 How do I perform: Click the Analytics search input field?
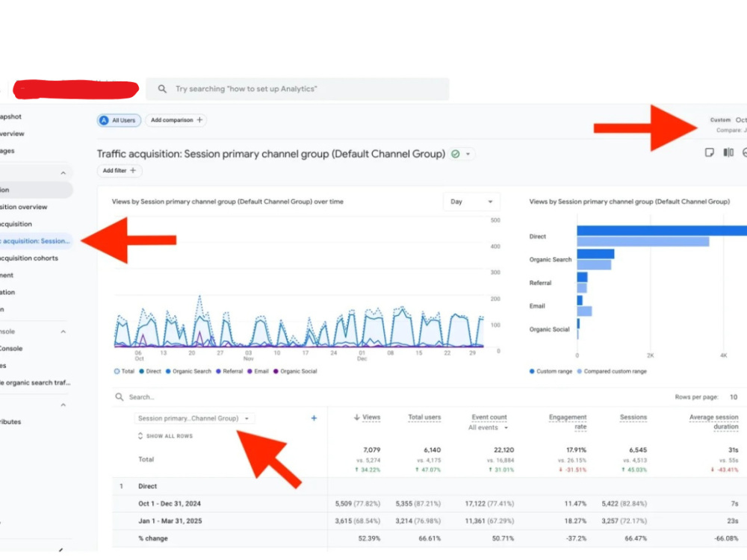pyautogui.click(x=297, y=89)
